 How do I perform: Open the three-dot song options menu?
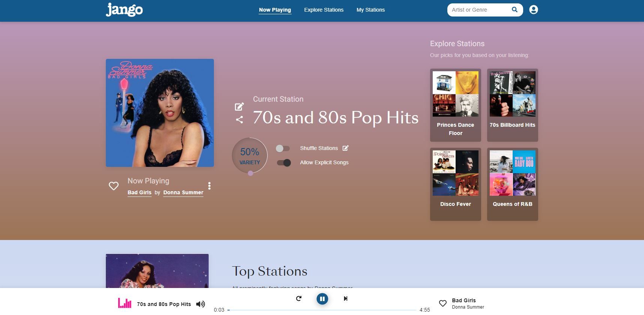[x=209, y=186]
